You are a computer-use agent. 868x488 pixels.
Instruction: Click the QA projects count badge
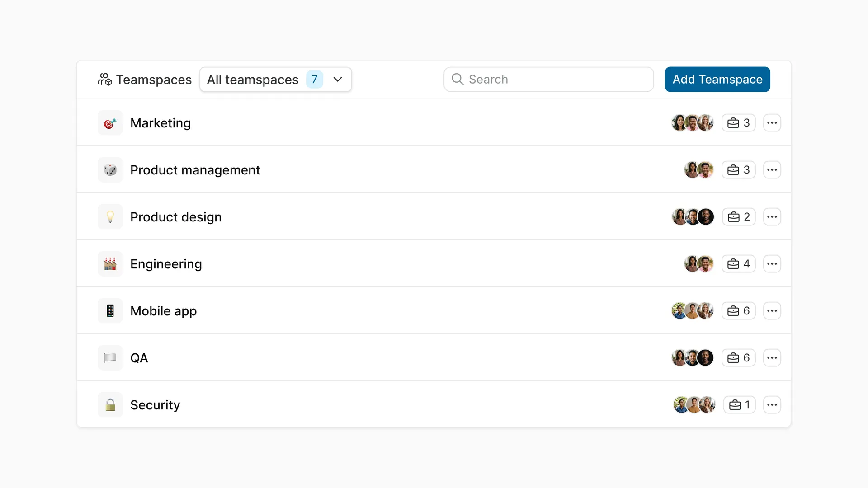click(x=738, y=358)
